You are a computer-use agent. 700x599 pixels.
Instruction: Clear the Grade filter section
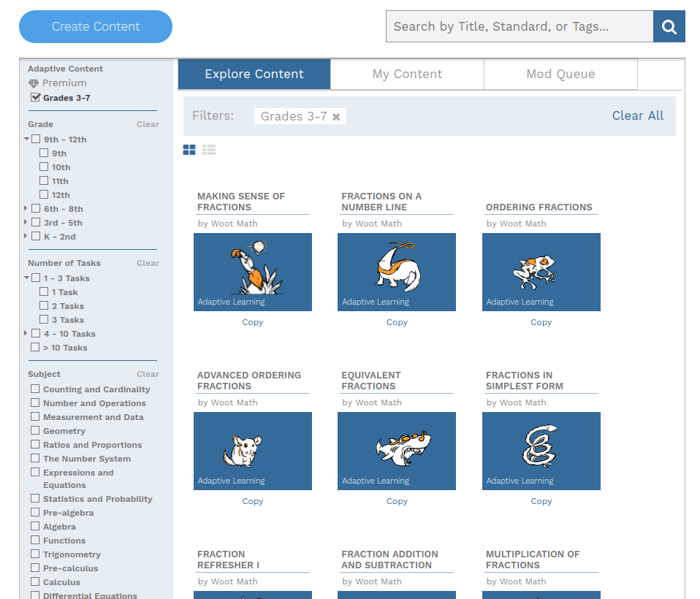[x=148, y=124]
